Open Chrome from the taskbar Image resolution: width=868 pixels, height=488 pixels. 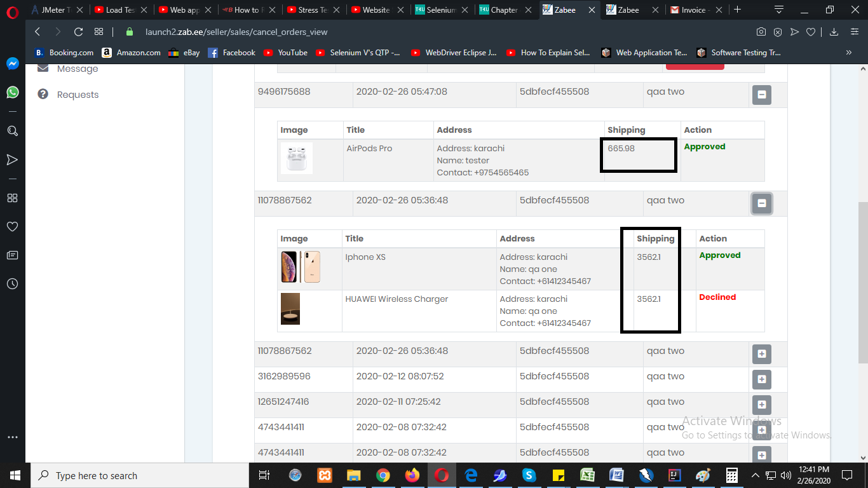click(383, 475)
